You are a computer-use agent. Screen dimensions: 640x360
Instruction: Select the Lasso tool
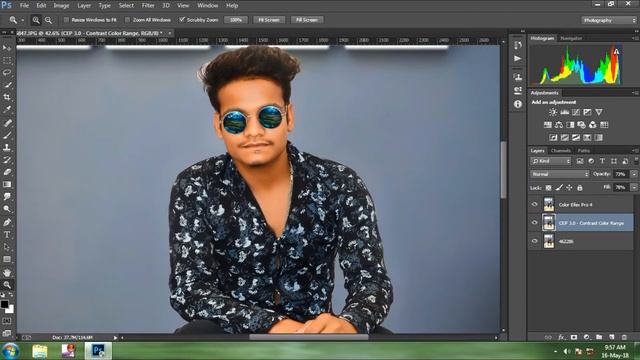[x=7, y=73]
